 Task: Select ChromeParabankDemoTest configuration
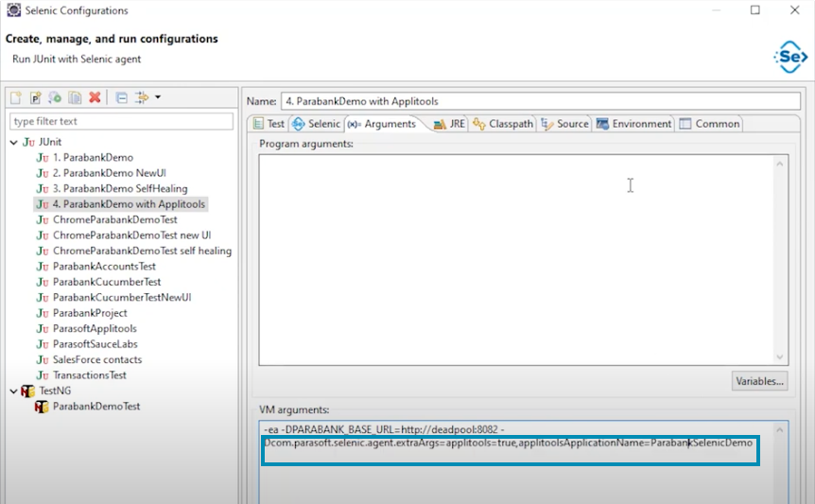pyautogui.click(x=114, y=219)
